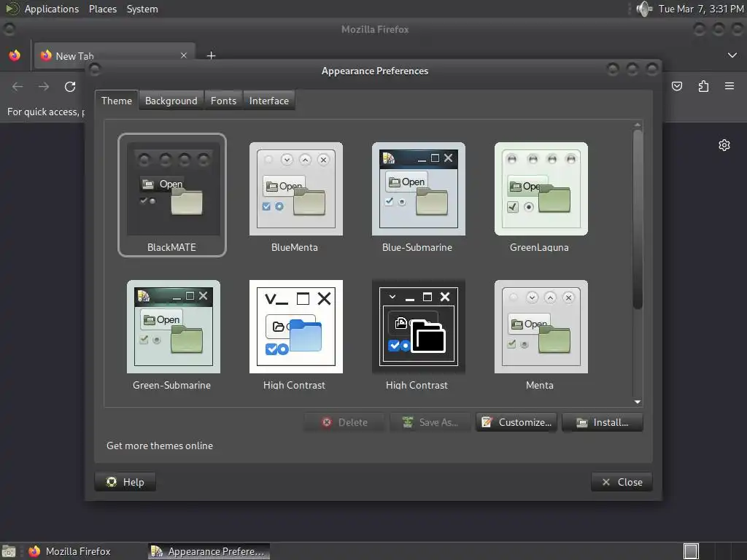Click the theme list vertical scrollbar thumb

coord(638,219)
